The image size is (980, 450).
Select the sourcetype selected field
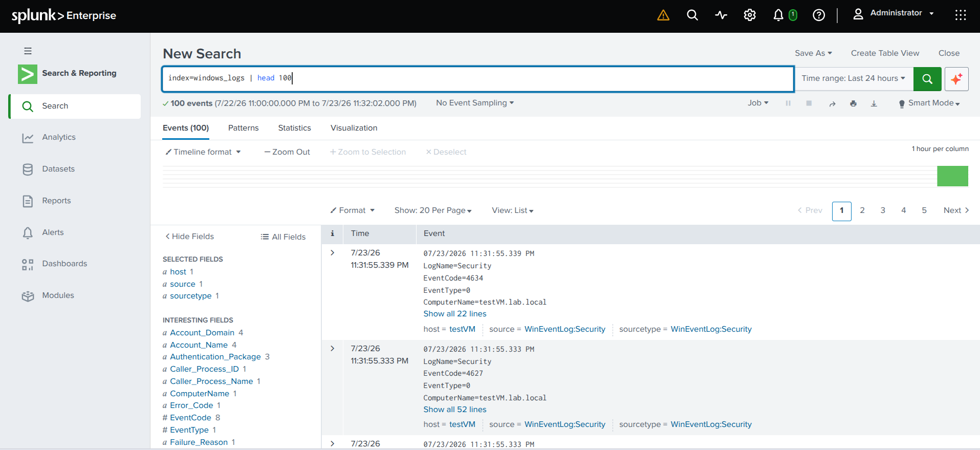191,296
